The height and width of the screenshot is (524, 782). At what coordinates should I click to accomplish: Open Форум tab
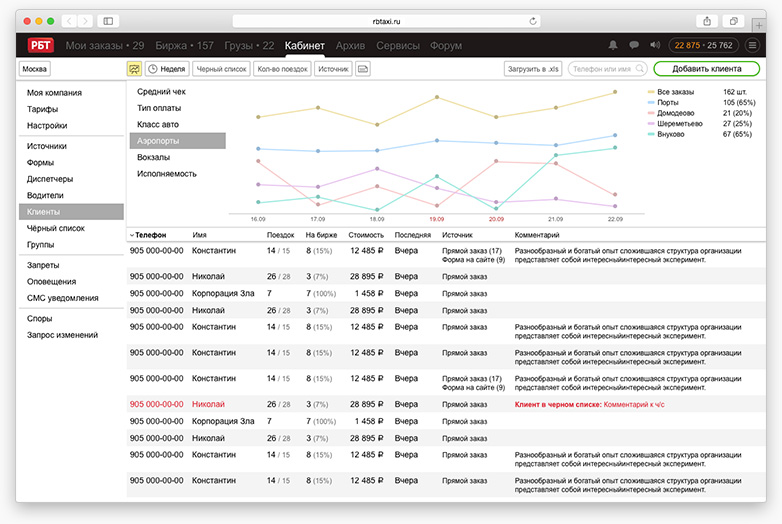(446, 45)
